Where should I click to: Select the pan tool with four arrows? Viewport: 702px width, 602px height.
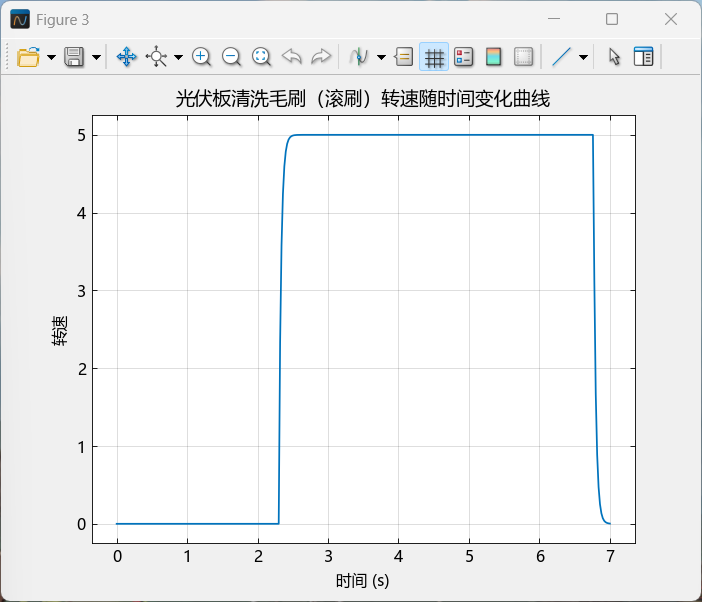click(126, 57)
